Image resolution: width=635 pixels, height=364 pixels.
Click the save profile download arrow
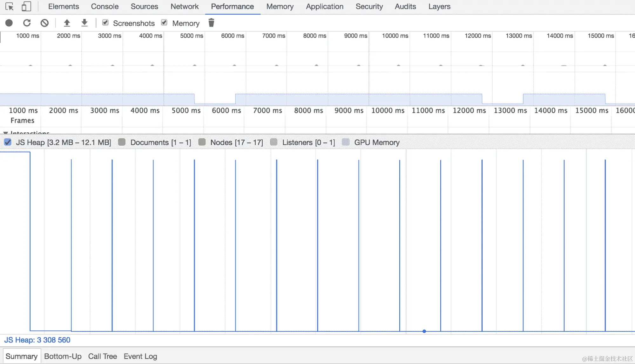(x=84, y=23)
